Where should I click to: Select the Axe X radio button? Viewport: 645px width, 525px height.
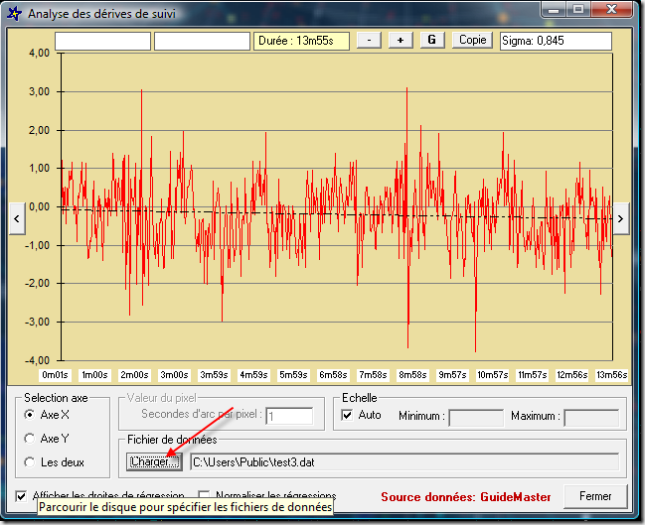[x=30, y=415]
